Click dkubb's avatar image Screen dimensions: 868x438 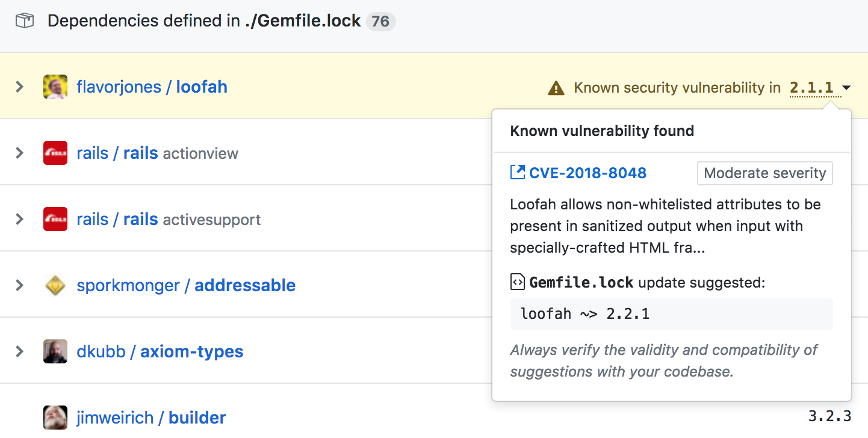click(55, 351)
